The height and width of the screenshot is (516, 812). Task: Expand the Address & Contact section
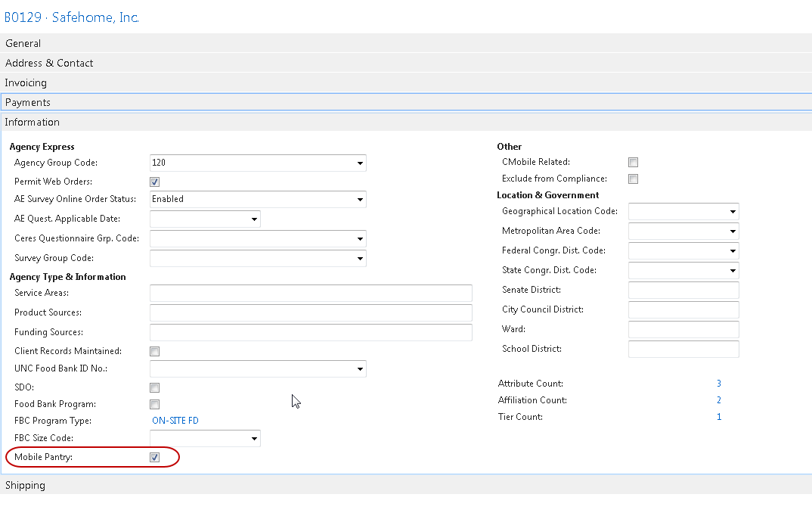[x=49, y=64]
